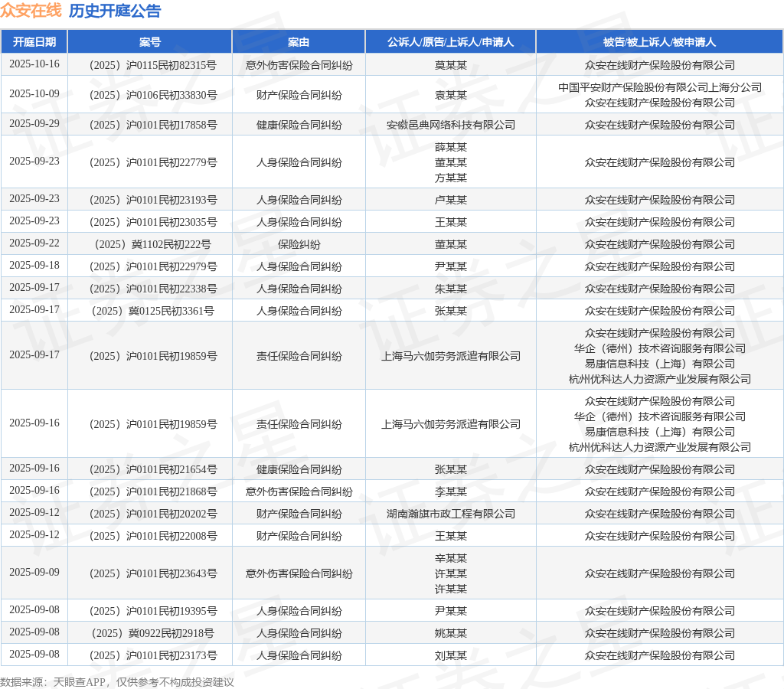Click plaintiff 莫某某
This screenshot has height=689, width=784.
click(450, 65)
